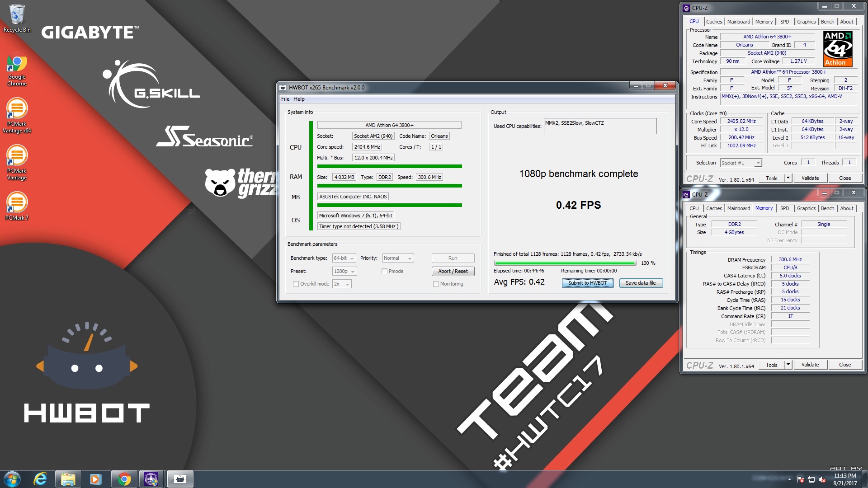This screenshot has height=488, width=868.
Task: Click the CPU name field AMD Athlon 64 3800+
Action: 389,125
